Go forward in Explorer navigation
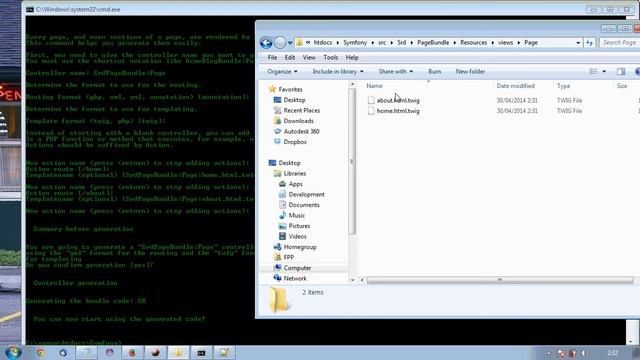The width and height of the screenshot is (640, 360). coord(280,43)
